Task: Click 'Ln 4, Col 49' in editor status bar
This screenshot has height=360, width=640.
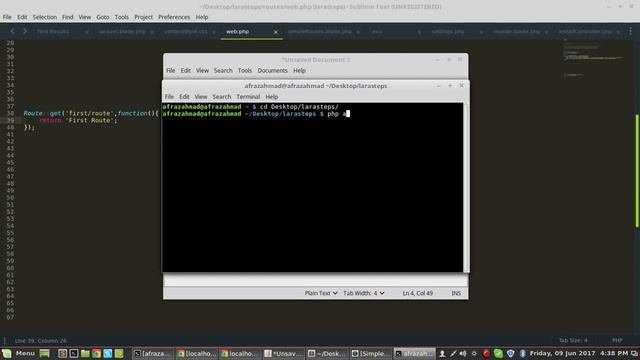Action: tap(418, 293)
